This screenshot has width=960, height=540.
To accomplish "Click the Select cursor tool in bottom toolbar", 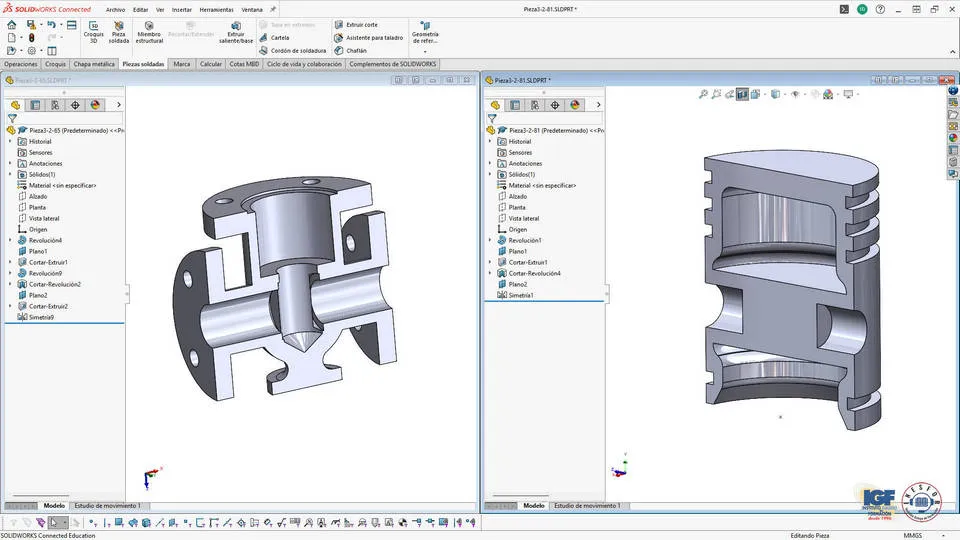I will coord(54,522).
